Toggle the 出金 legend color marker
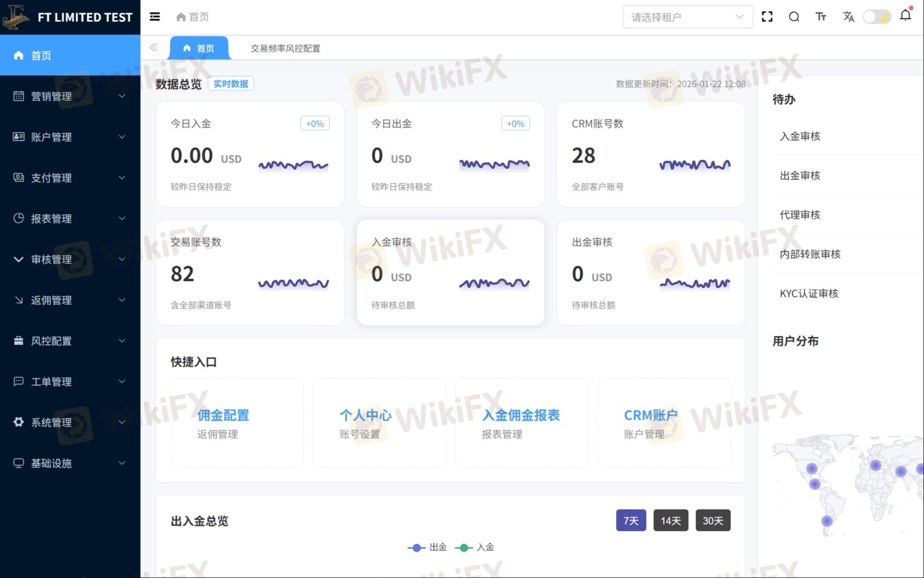This screenshot has height=578, width=924. point(416,547)
